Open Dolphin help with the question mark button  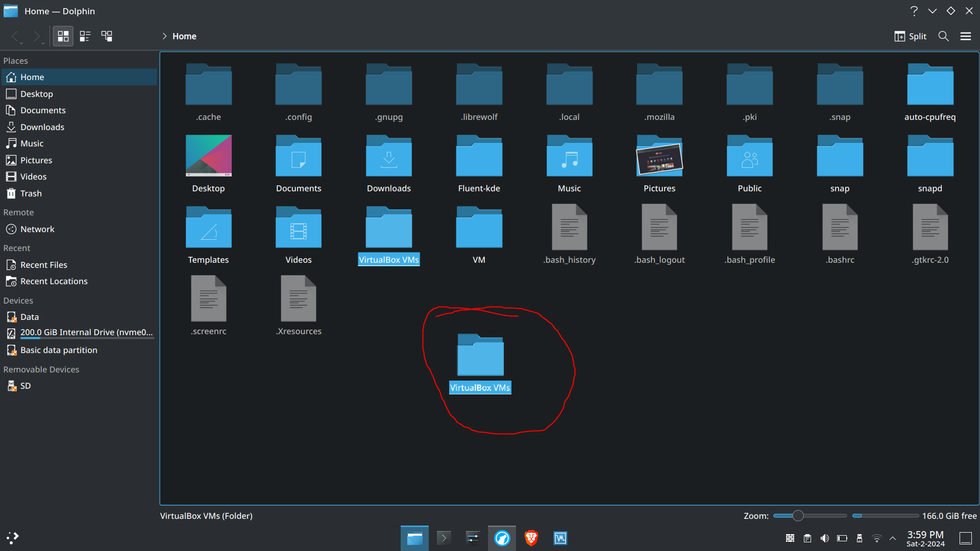pos(914,11)
